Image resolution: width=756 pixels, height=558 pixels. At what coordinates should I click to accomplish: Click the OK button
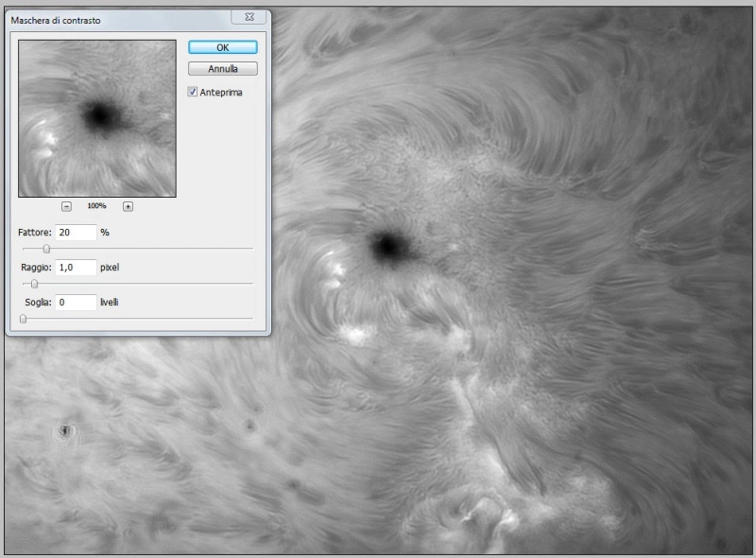pos(222,47)
